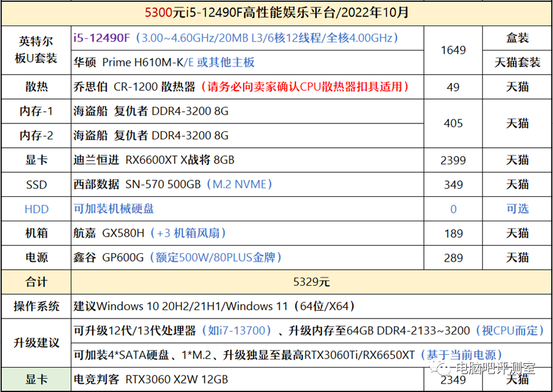Select the "电竞判客 RTX3060 X2W 12GB" cell
553x392 pixels.
247,380
